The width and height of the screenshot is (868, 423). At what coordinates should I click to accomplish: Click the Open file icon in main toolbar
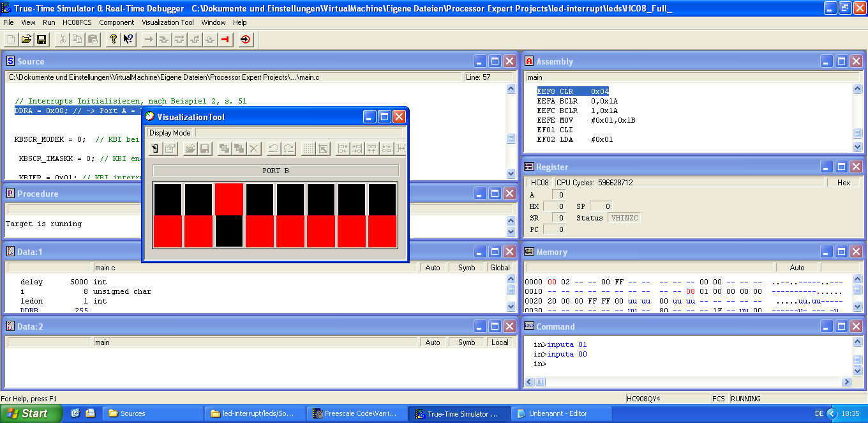26,40
